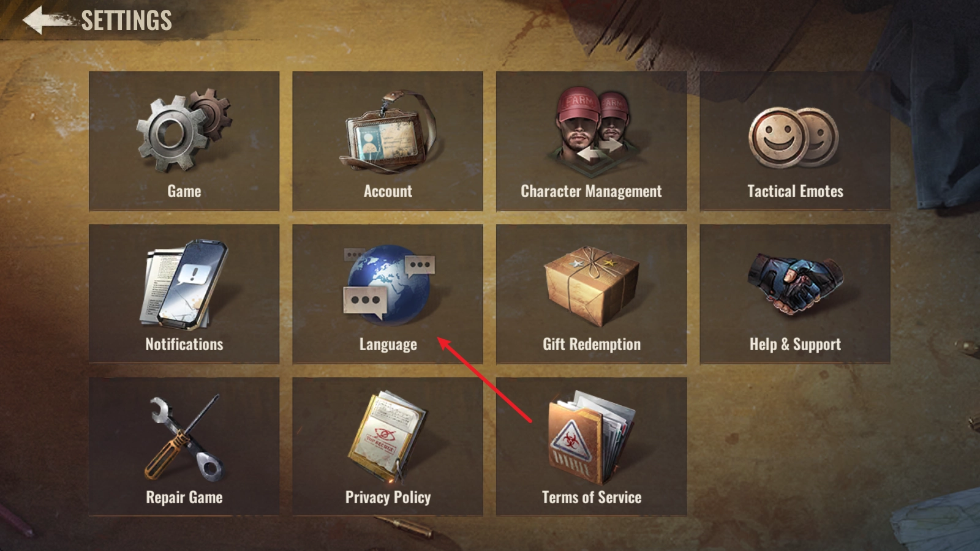Click the Terms of Service label
The height and width of the screenshot is (551, 980).
click(x=591, y=498)
